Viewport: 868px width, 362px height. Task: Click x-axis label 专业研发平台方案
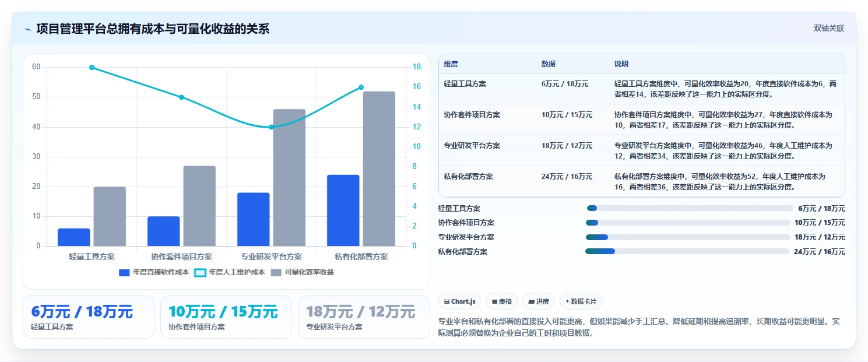click(x=271, y=256)
